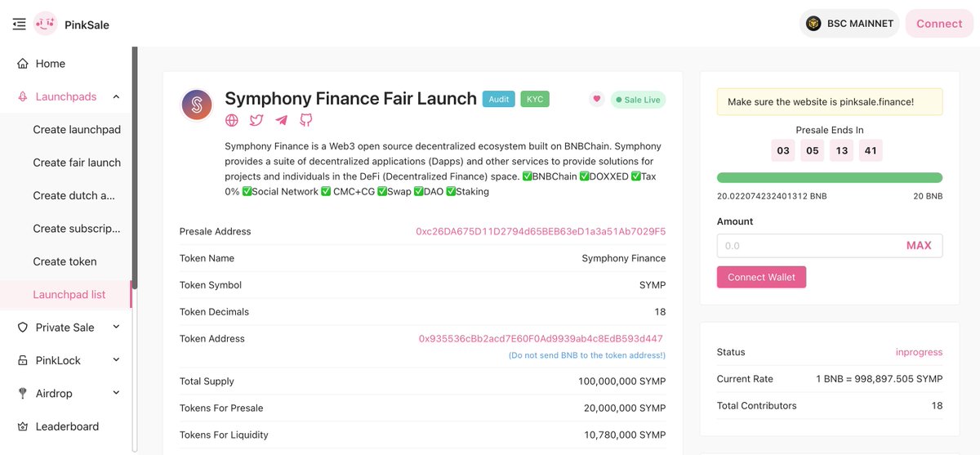Click the 20,000,000 SYMP presale tokens value

click(x=625, y=408)
